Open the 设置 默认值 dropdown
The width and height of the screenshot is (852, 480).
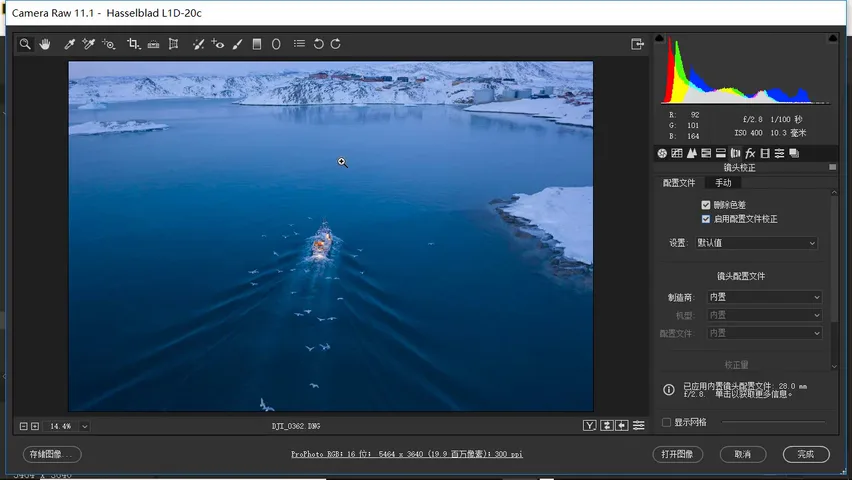click(756, 243)
